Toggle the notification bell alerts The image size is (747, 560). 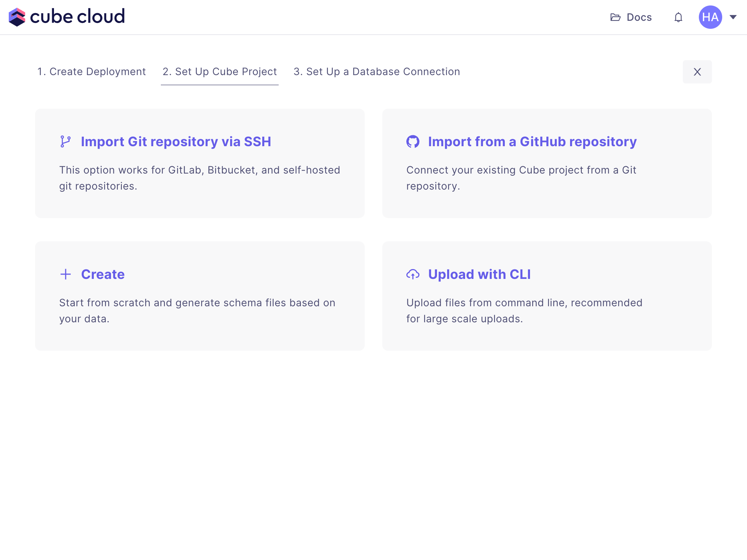pos(678,16)
